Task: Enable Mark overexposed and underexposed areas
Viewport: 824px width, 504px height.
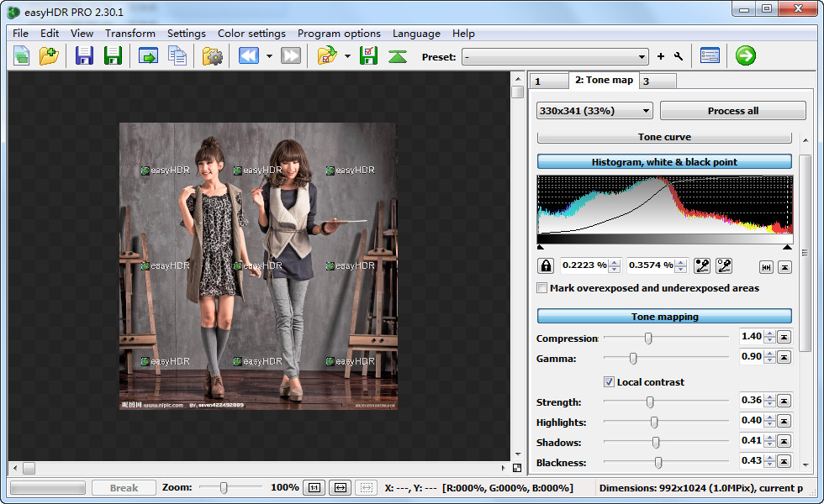Action: [x=542, y=288]
